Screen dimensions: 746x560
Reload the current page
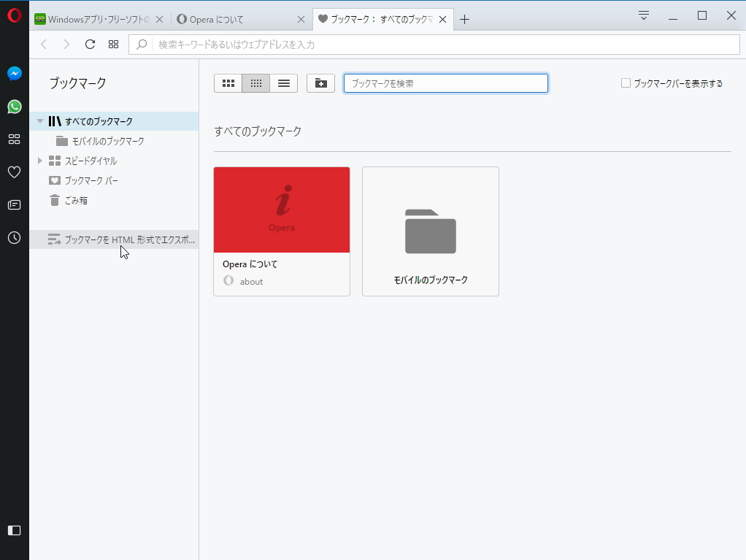(90, 45)
